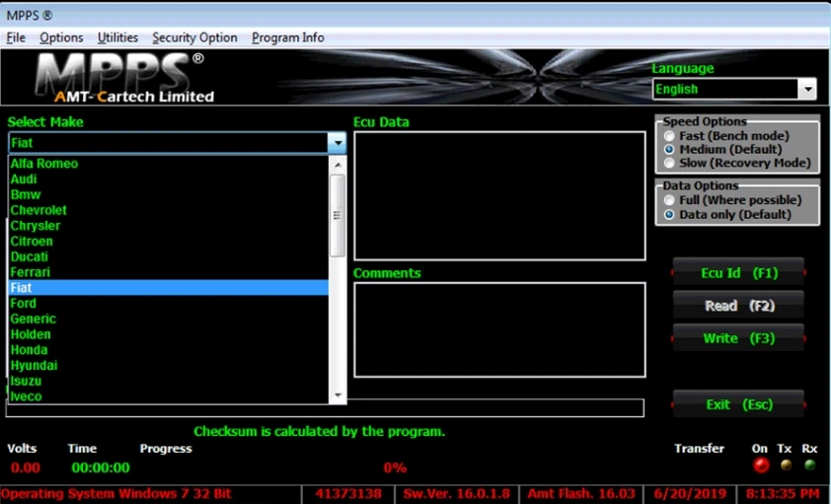This screenshot has width=831, height=504.
Task: Click the Sw.Ver. 16.0.1.8 status entry
Action: pyautogui.click(x=457, y=494)
